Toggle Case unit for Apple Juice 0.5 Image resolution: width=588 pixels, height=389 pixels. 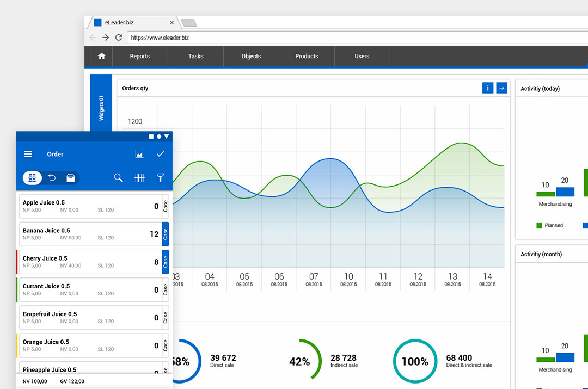166,206
